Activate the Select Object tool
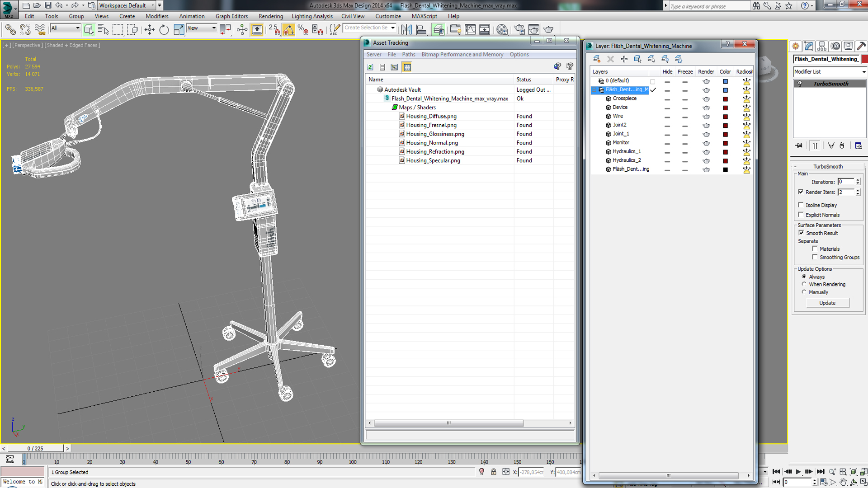Image resolution: width=868 pixels, height=488 pixels. tap(89, 30)
